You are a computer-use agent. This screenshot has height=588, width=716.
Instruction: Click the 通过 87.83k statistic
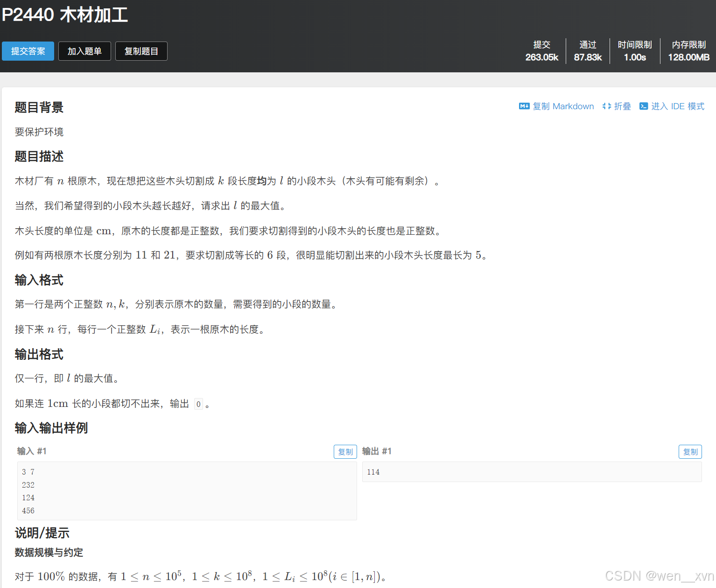(588, 51)
